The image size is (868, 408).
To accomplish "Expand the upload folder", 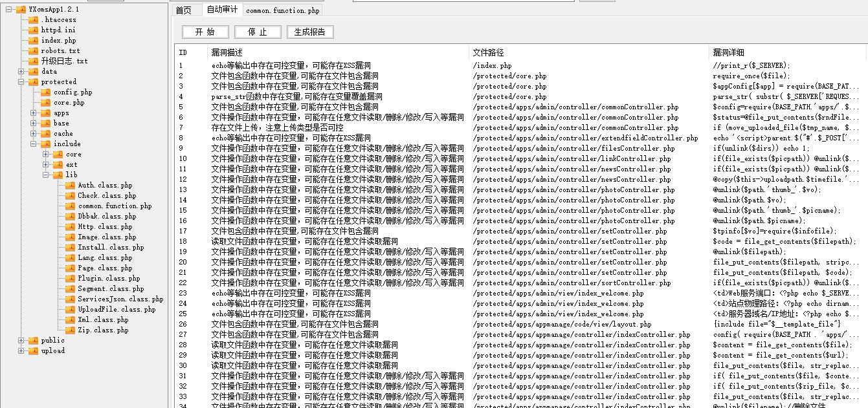I will point(21,351).
